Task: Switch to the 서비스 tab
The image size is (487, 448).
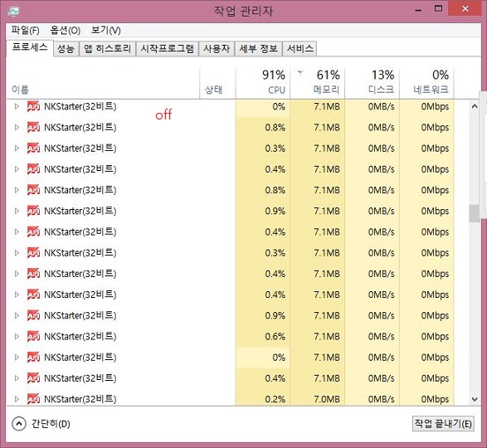Action: tap(300, 49)
